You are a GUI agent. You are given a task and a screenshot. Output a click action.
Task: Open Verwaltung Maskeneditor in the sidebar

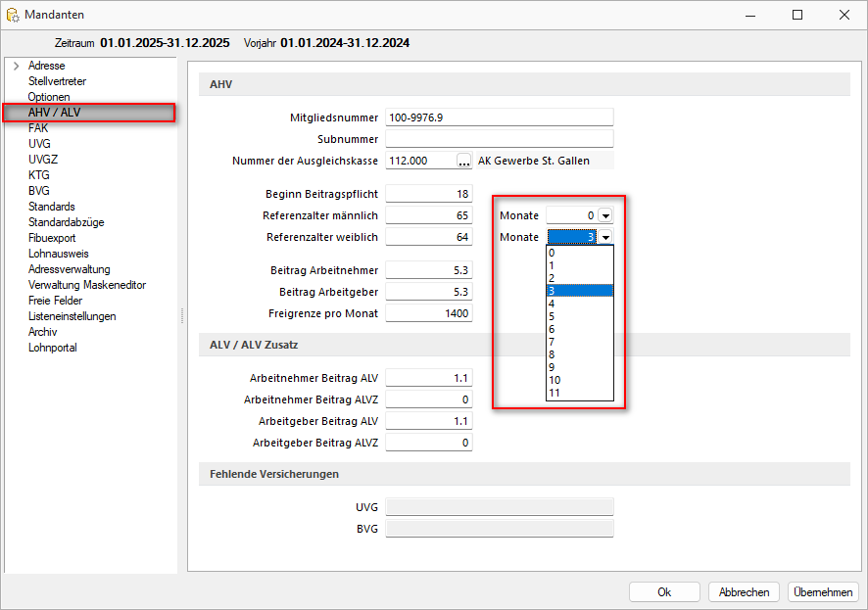[87, 285]
